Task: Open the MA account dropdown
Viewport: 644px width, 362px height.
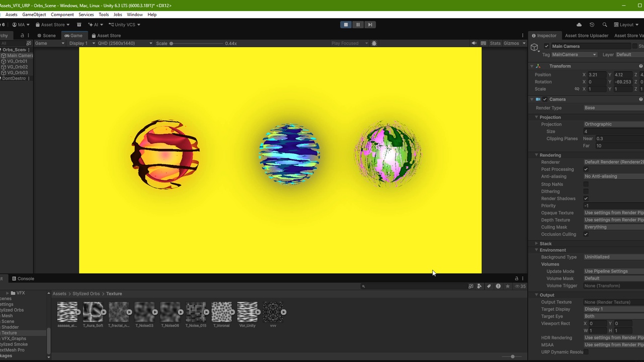Action: (x=21, y=25)
